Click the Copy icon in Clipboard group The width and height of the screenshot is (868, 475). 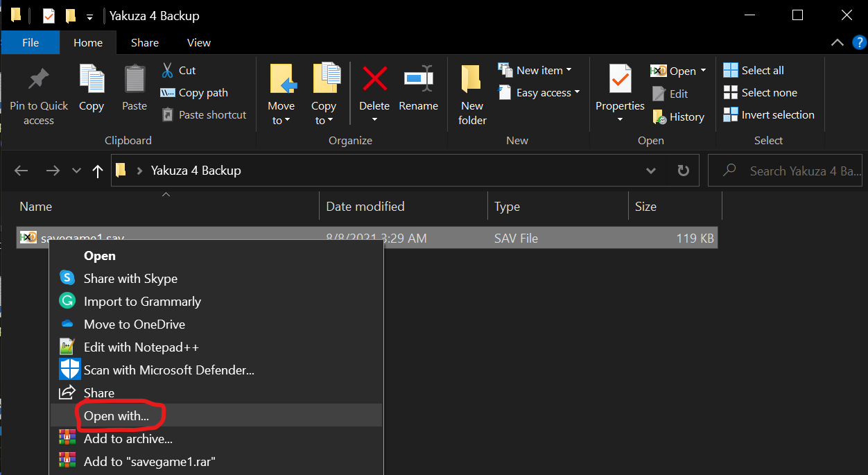91,80
